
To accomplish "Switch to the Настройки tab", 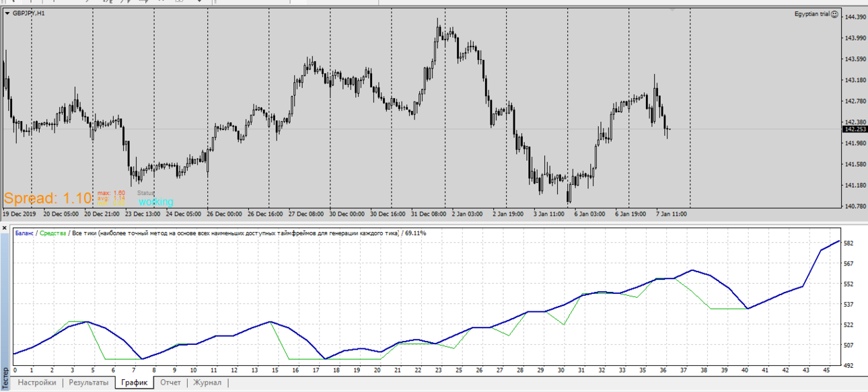I will tap(37, 383).
